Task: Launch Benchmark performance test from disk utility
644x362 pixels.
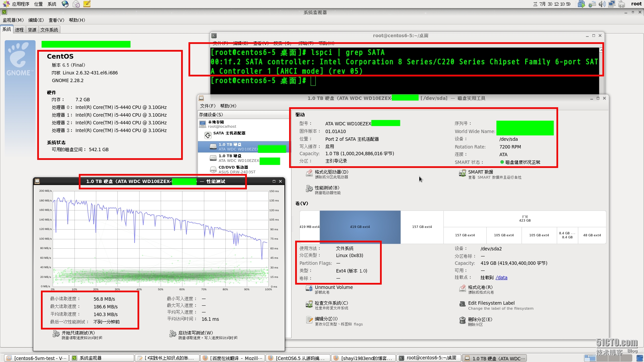Action: (323, 190)
